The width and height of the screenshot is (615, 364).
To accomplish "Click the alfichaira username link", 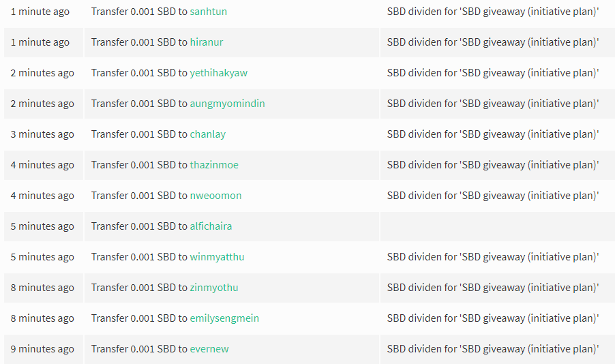I will (211, 226).
